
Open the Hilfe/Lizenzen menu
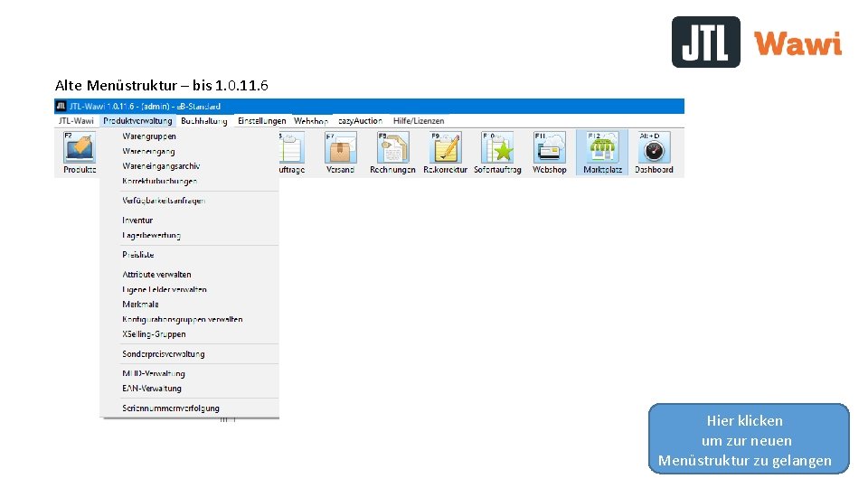419,120
